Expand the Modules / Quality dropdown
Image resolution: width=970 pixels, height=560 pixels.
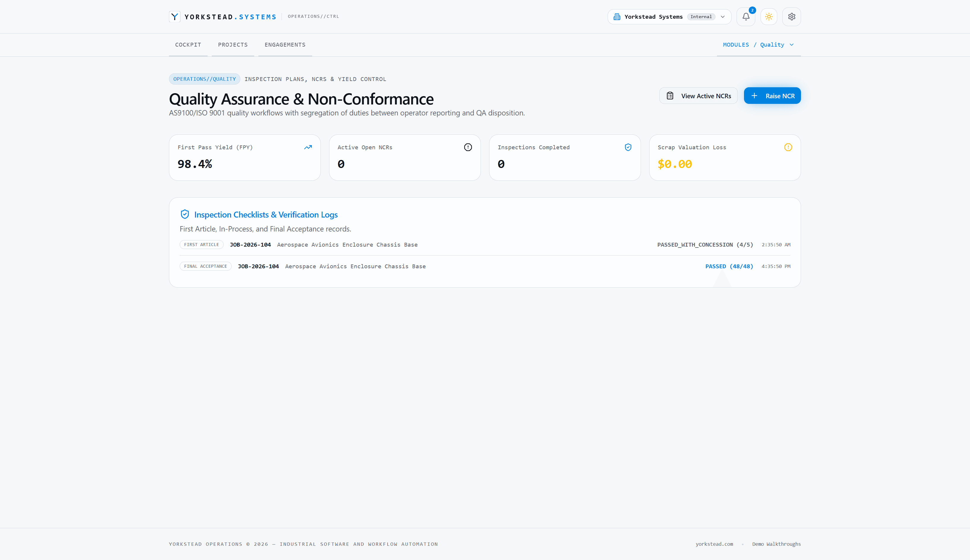(x=758, y=45)
